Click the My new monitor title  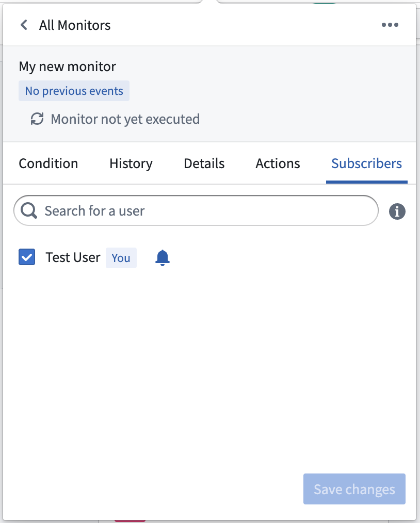pyautogui.click(x=68, y=67)
